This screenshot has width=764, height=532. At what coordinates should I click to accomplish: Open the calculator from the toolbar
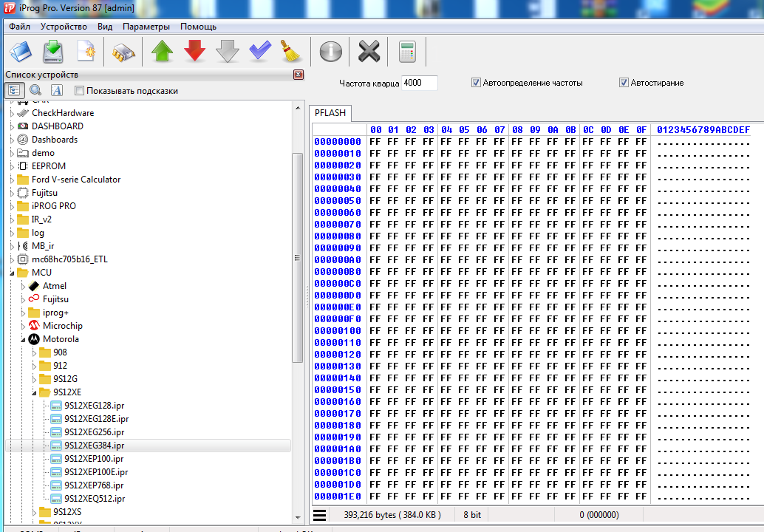click(x=407, y=52)
